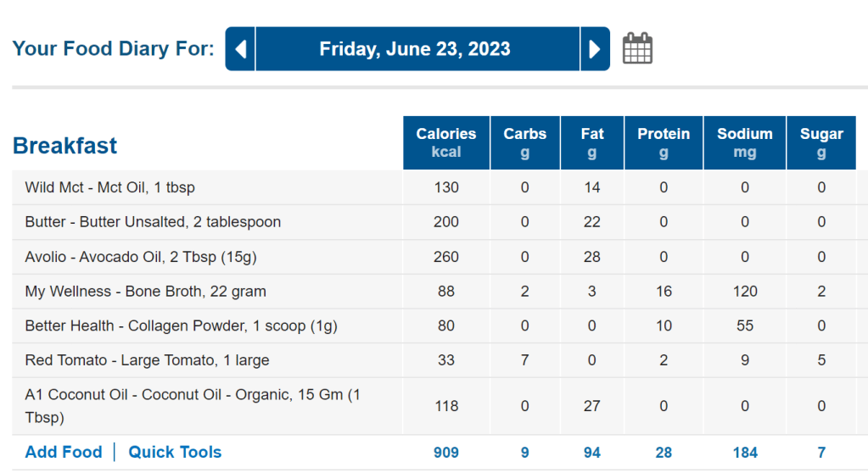868x473 pixels.
Task: Open the calendar date picker icon
Action: pyautogui.click(x=637, y=48)
